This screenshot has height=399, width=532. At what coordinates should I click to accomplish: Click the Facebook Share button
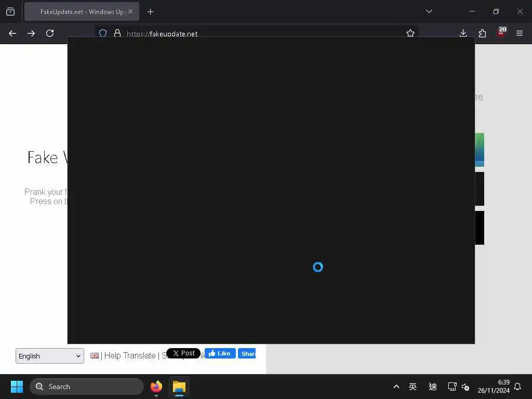(247, 353)
